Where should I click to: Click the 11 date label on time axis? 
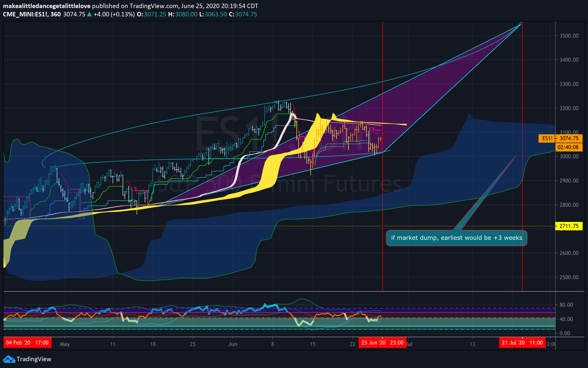click(x=113, y=344)
